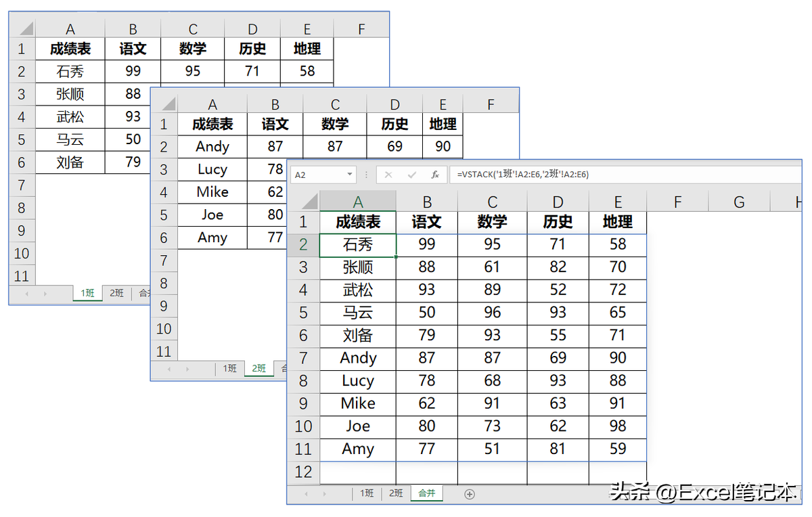Select column D header in front window
Screen dimensions: 812x517
point(558,202)
